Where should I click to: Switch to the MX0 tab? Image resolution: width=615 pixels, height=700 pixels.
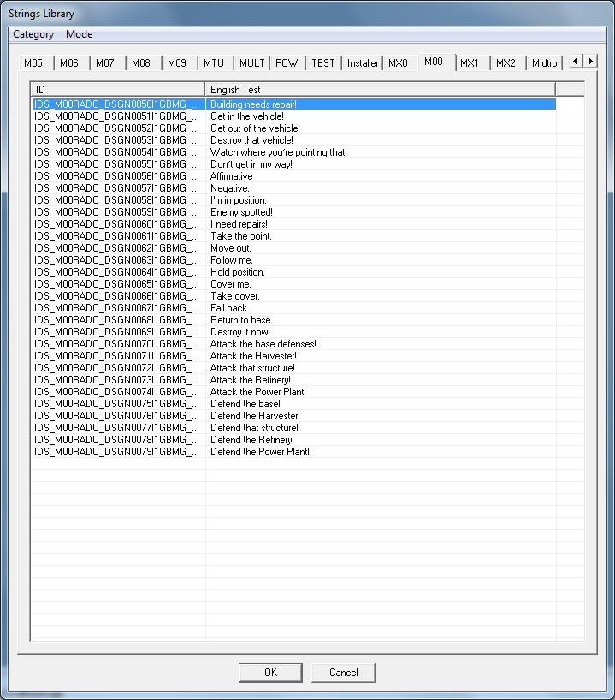tap(399, 63)
